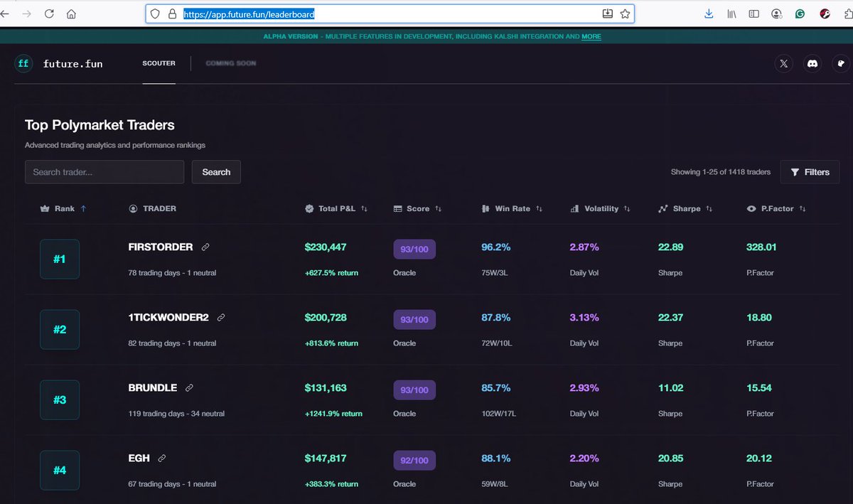853x504 pixels.
Task: Open 1TICKWONDER2 trader profile
Action: (x=168, y=318)
